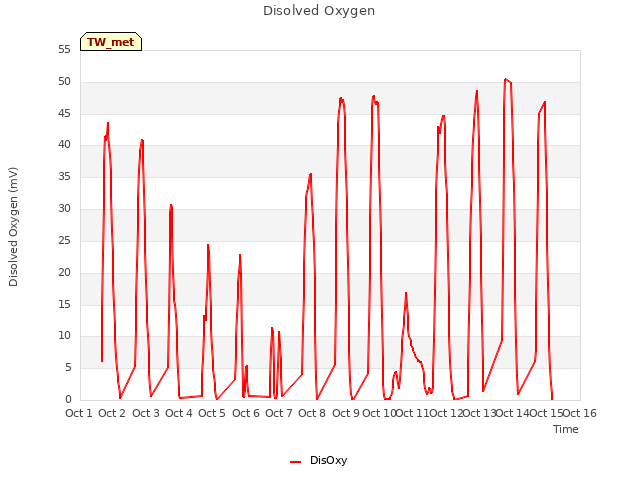Image resolution: width=640 pixels, height=480 pixels.
Task: Toggle the DisOxy legend entry
Action: point(318,460)
